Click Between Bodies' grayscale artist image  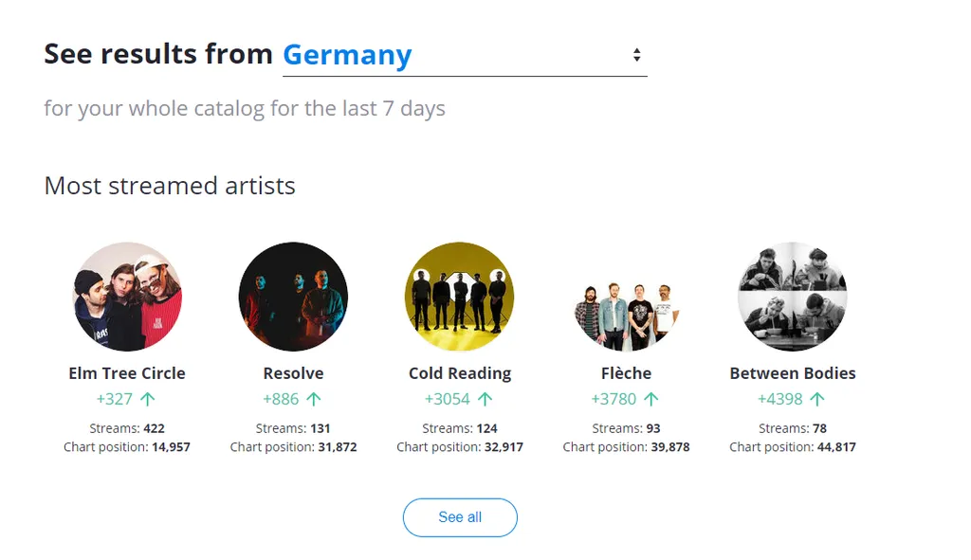tap(793, 296)
